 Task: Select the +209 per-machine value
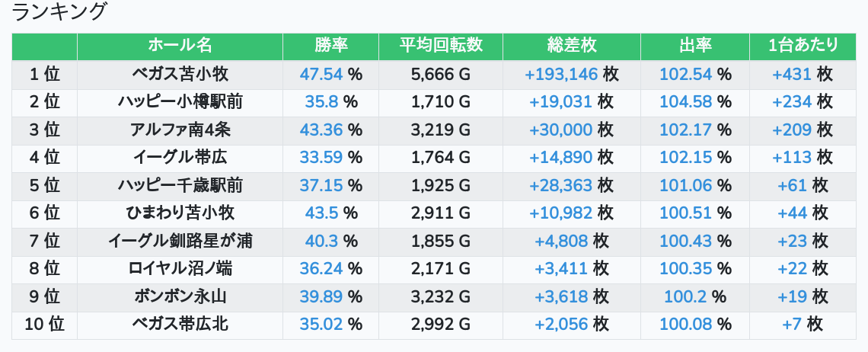tap(792, 130)
